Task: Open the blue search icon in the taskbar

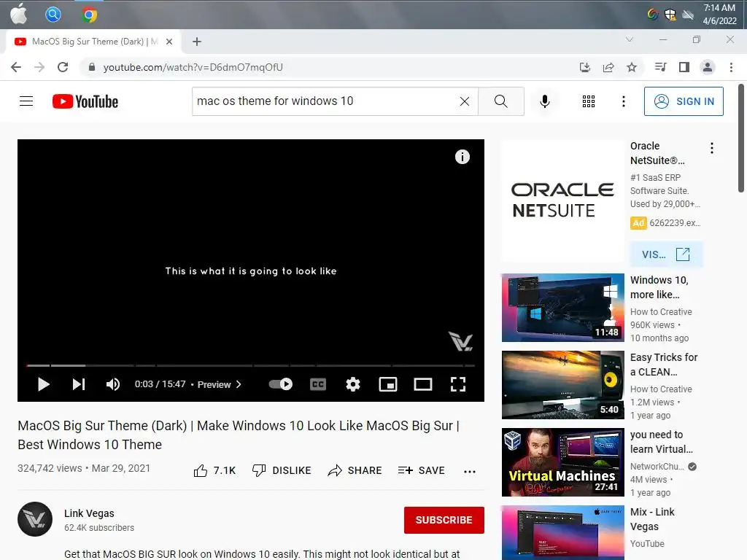Action: (53, 15)
